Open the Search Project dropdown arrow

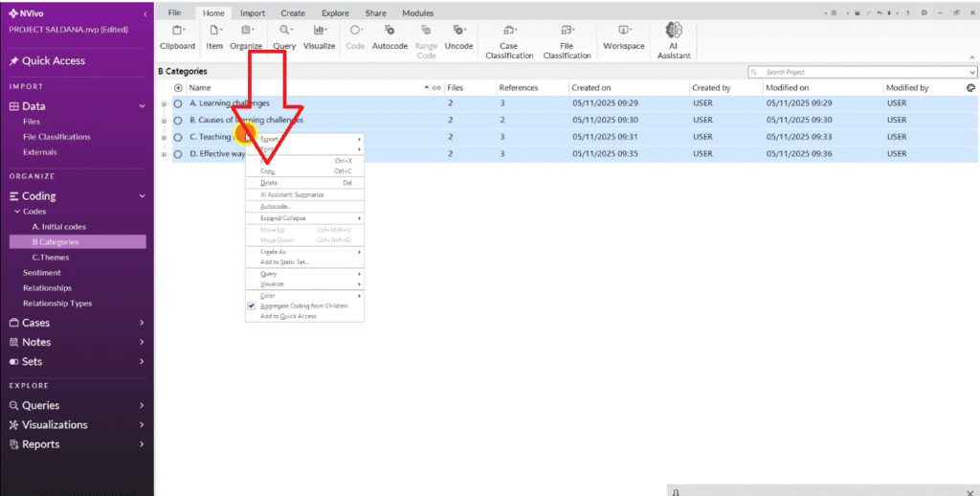(972, 72)
